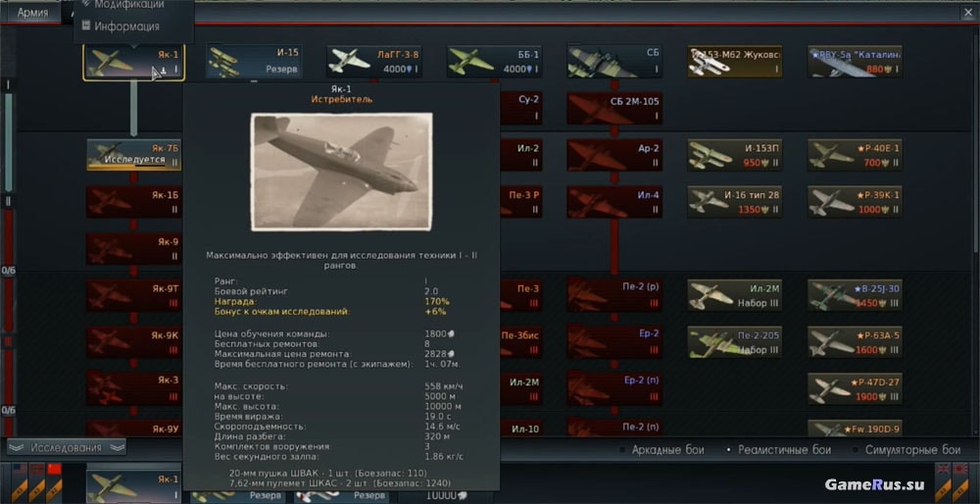980x504 pixels.
Task: Open the Армия tab
Action: coord(32,13)
